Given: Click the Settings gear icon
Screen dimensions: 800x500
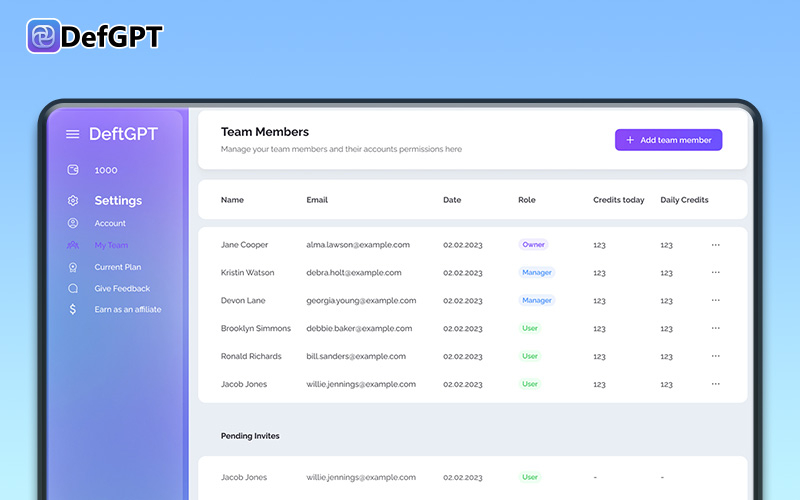Looking at the screenshot, I should tap(73, 201).
